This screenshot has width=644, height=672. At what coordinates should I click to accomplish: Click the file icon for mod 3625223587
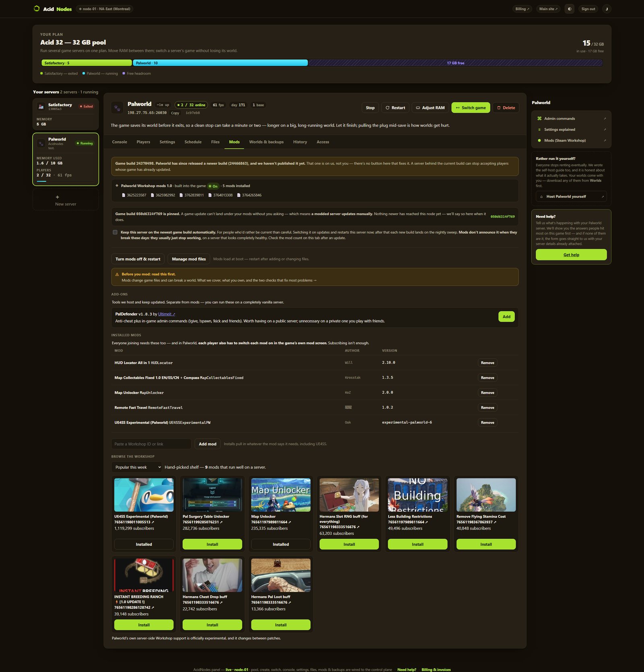tap(124, 195)
